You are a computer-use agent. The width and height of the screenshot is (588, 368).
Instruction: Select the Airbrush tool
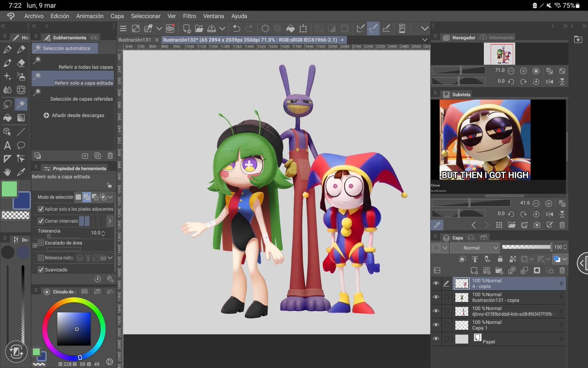[21, 76]
